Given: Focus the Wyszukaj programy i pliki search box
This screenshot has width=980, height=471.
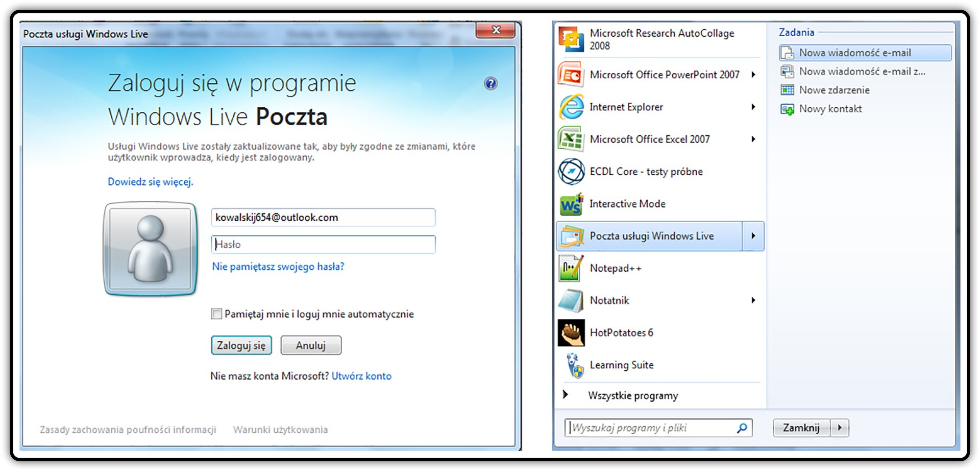Looking at the screenshot, I should click(658, 428).
